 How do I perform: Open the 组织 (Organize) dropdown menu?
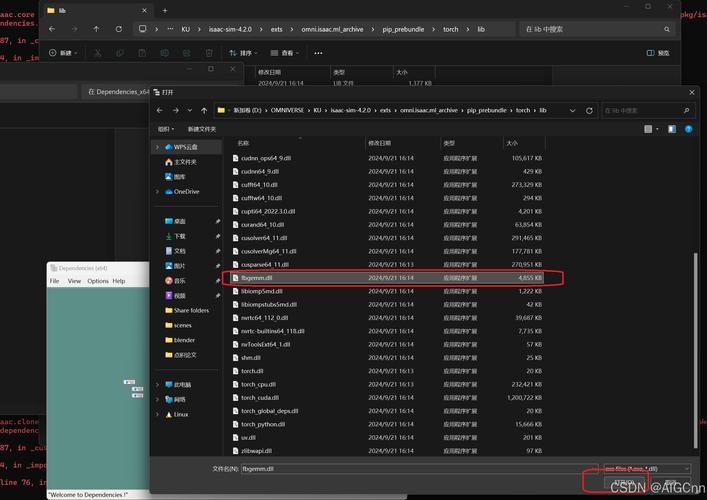click(166, 129)
